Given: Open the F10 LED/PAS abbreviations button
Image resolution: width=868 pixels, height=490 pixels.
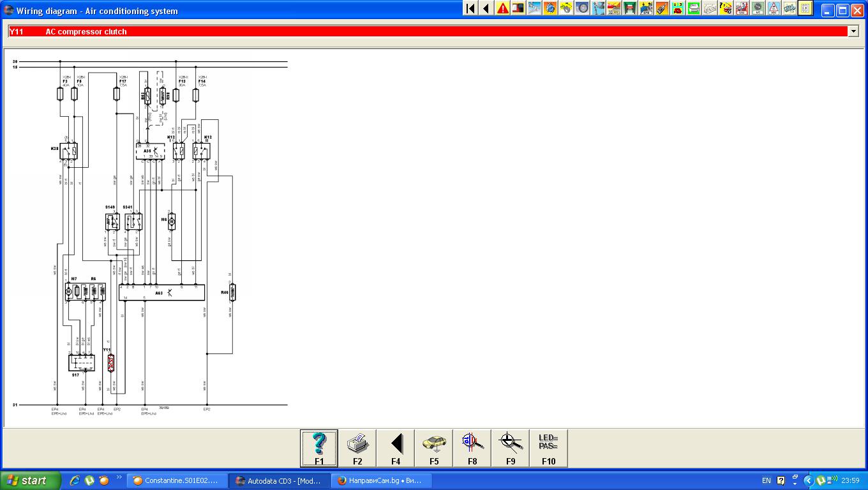Looking at the screenshot, I should 548,448.
